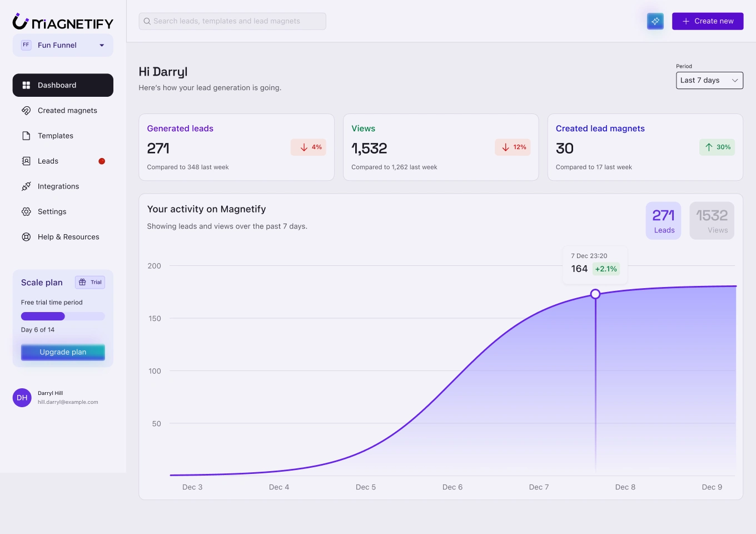Click the Integrations plug icon
This screenshot has height=534, width=756.
[26, 186]
